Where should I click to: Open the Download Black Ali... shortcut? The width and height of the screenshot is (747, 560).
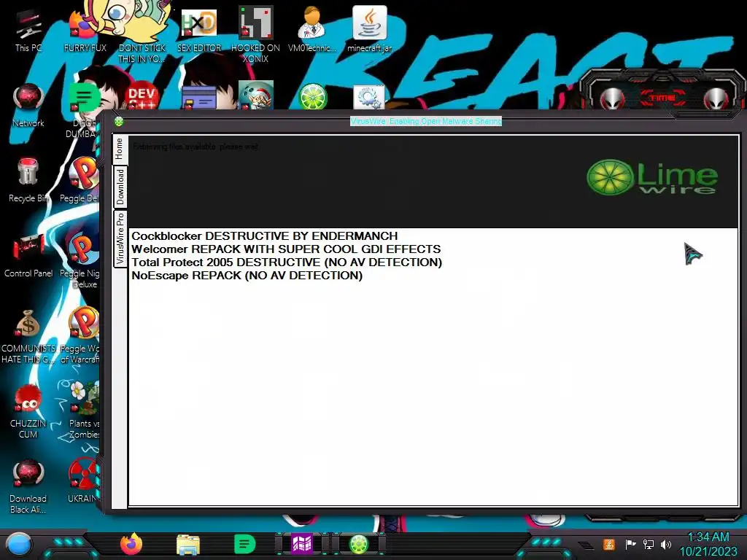click(28, 486)
